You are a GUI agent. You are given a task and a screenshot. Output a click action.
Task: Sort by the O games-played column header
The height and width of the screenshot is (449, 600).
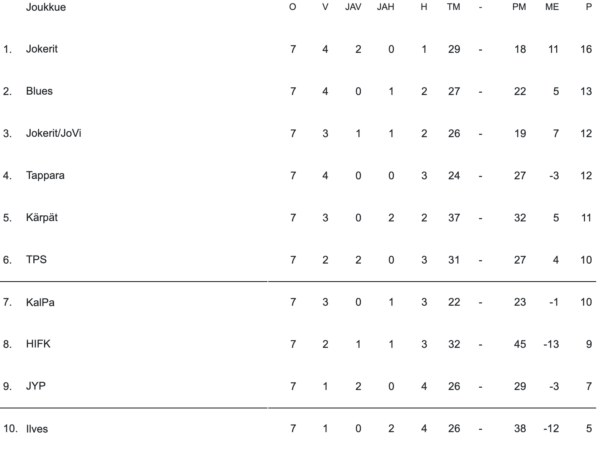click(293, 7)
